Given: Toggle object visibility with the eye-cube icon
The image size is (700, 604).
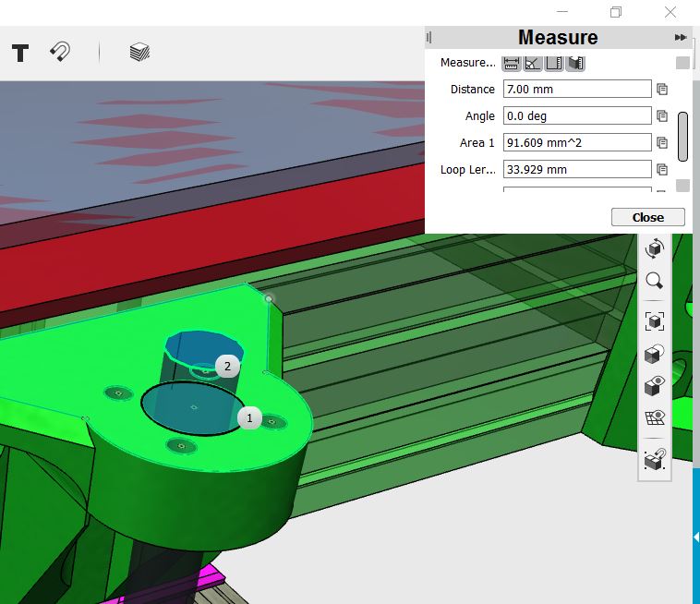Looking at the screenshot, I should (x=654, y=386).
